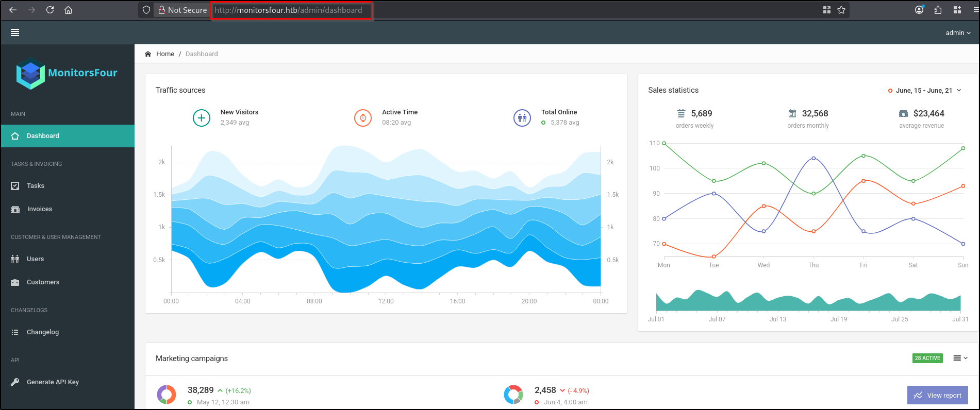Click the May 12, 12:30 am timestamp

(223, 402)
